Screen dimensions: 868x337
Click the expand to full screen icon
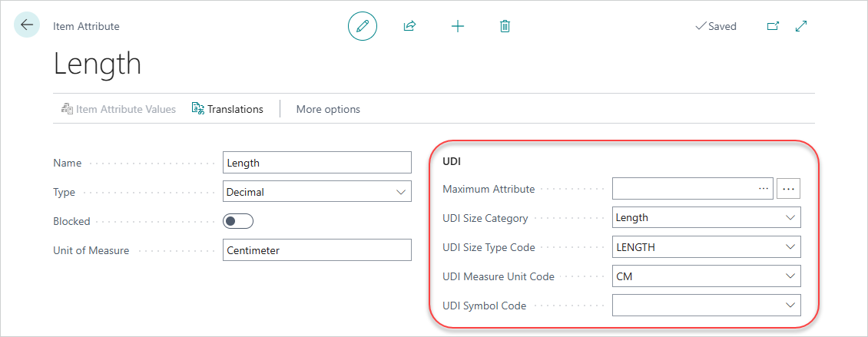pos(801,26)
